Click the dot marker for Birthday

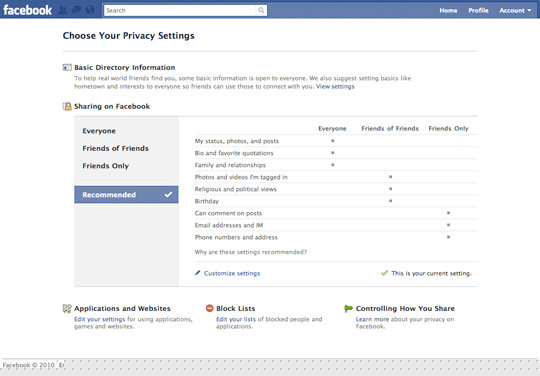(391, 201)
